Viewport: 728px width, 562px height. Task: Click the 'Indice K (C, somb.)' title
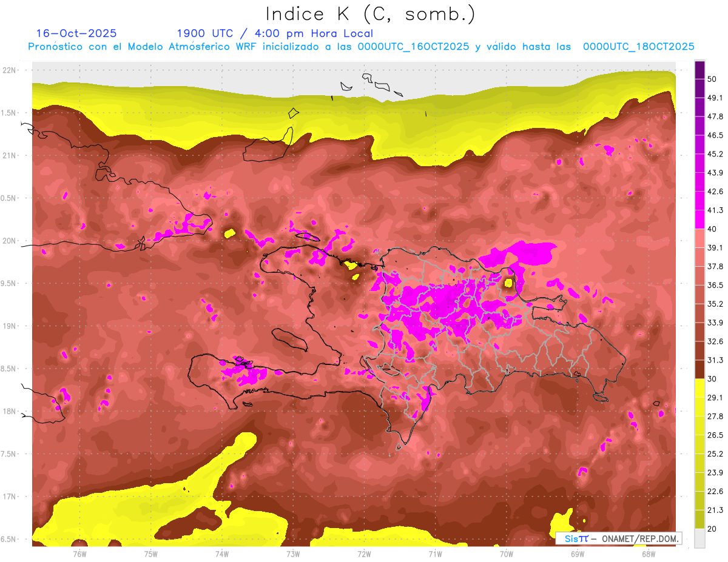click(x=370, y=13)
